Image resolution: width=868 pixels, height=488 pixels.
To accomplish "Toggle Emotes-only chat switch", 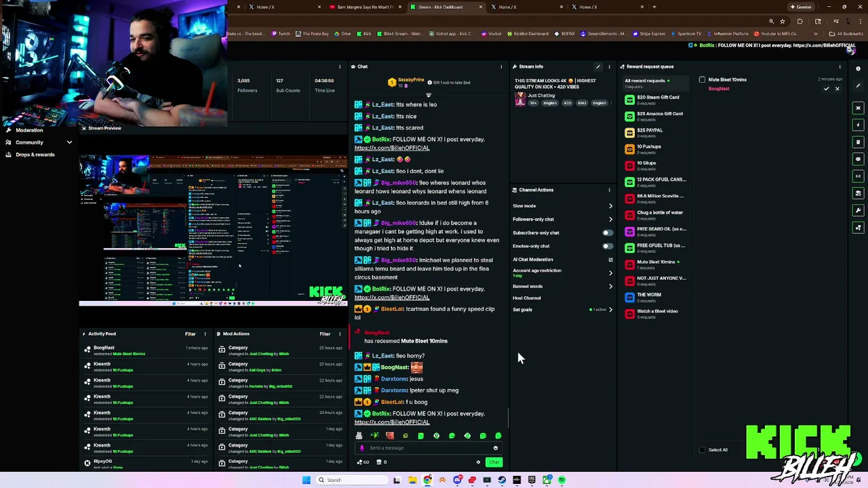I will point(607,246).
